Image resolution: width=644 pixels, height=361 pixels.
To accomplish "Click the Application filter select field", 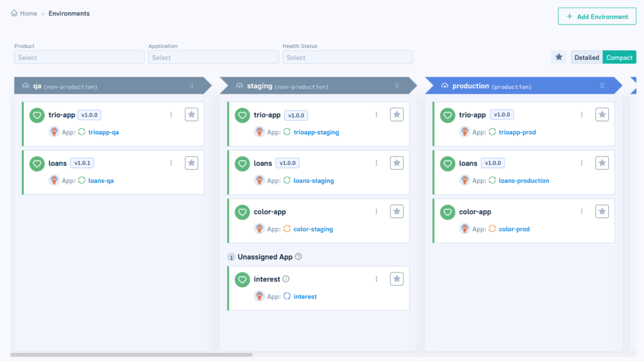I will (213, 57).
